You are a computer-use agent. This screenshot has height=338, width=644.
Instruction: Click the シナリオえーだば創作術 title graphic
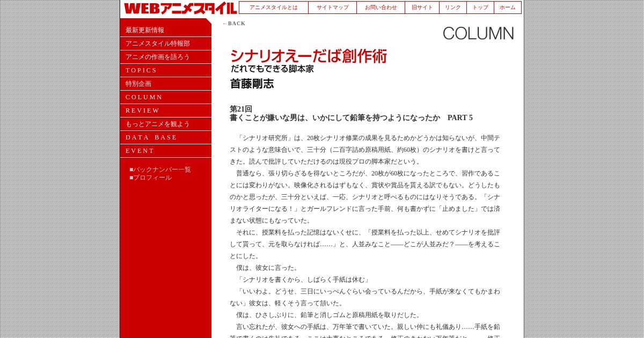309,56
